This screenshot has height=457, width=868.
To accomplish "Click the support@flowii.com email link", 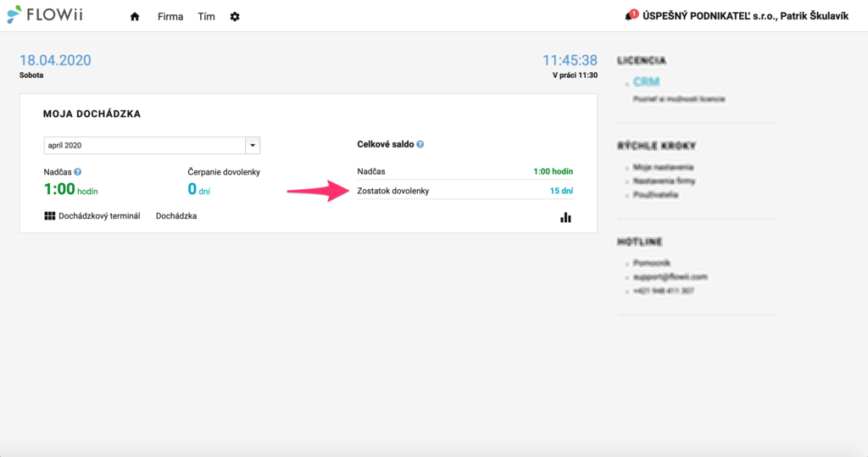I will click(670, 277).
